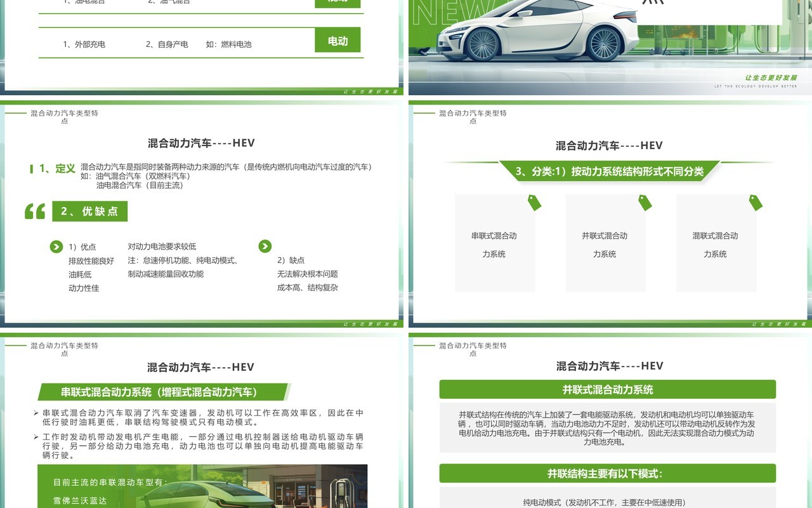812x508 pixels.
Task: Open the 混联式混合动力系统 gray card
Action: (x=716, y=243)
